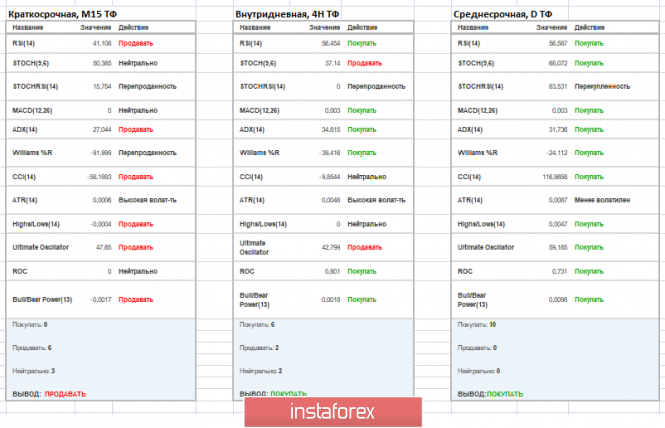Click Williams %R value -91,999 in M15 table
The height and width of the screenshot is (428, 665).
click(x=101, y=153)
